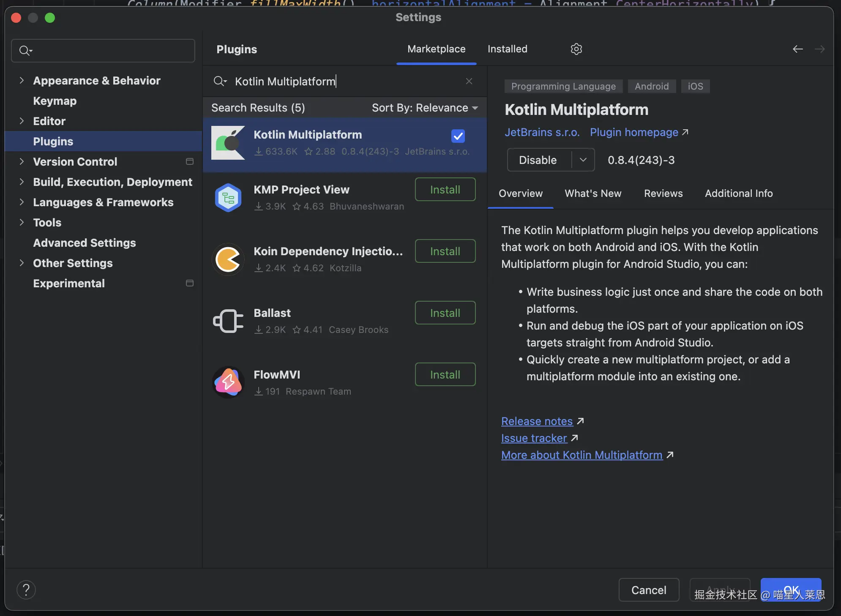Uncheck the Kotlin Multiplatform enabled checkbox

458,136
